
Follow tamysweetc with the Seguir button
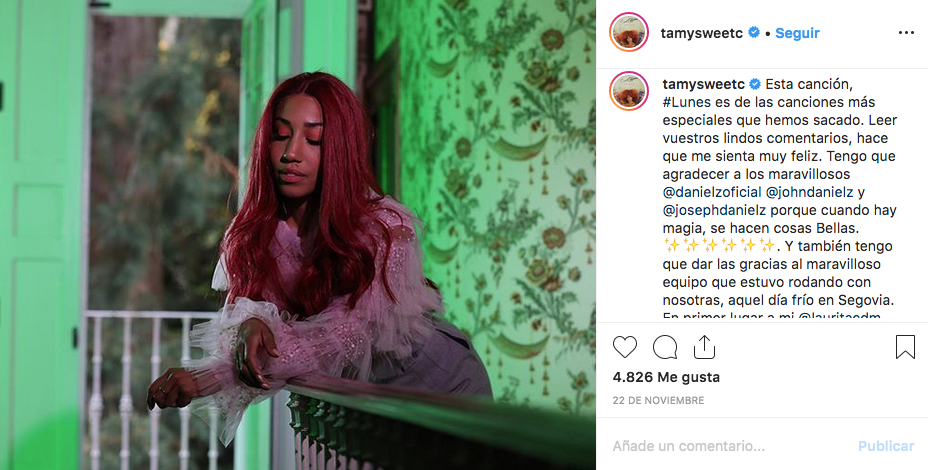[797, 33]
